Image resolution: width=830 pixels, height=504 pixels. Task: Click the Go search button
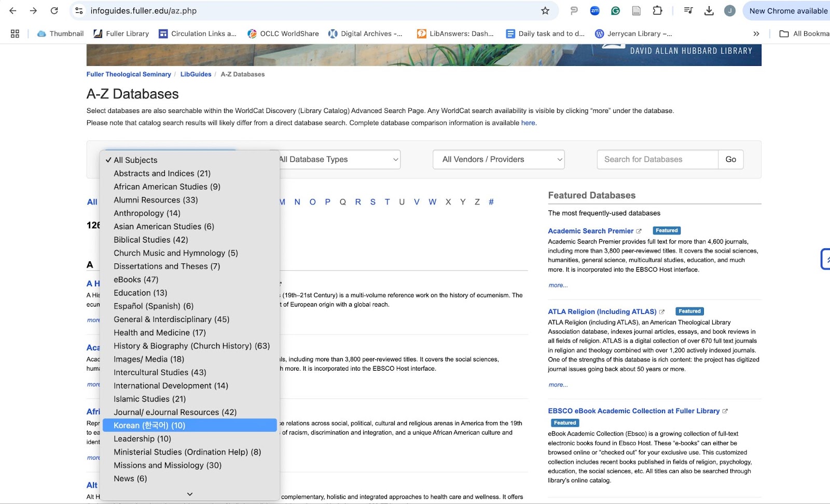point(731,160)
